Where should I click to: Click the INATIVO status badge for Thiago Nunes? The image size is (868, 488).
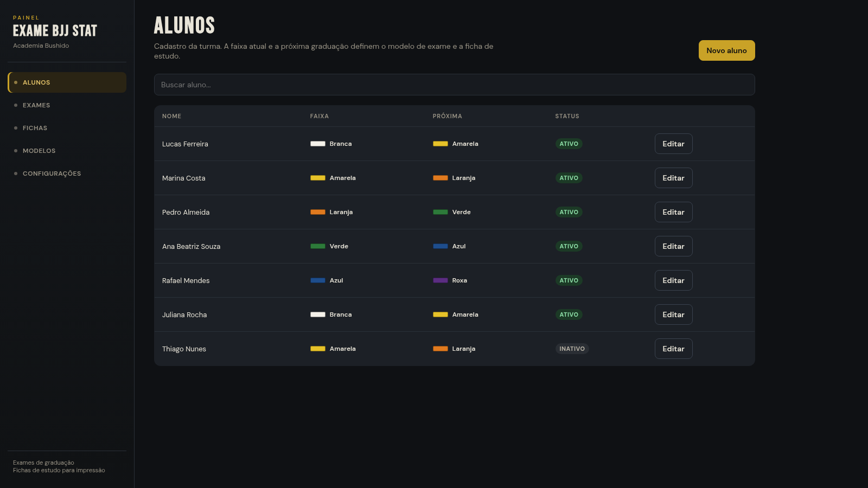tap(572, 349)
